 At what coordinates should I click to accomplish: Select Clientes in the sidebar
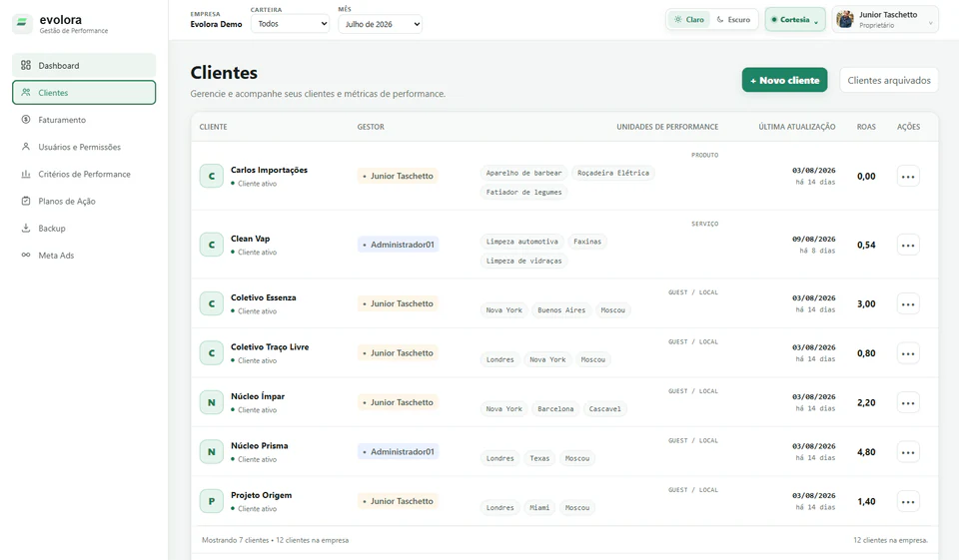tap(84, 92)
